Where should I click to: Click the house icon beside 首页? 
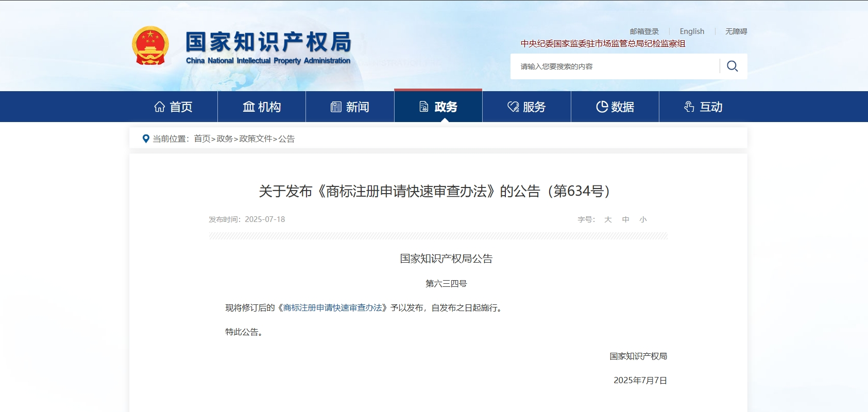pyautogui.click(x=160, y=107)
